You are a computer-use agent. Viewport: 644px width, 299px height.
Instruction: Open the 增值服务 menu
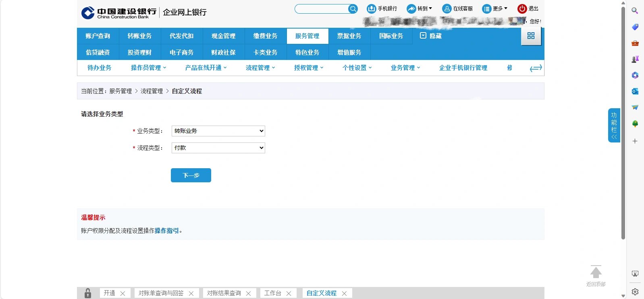tap(349, 52)
